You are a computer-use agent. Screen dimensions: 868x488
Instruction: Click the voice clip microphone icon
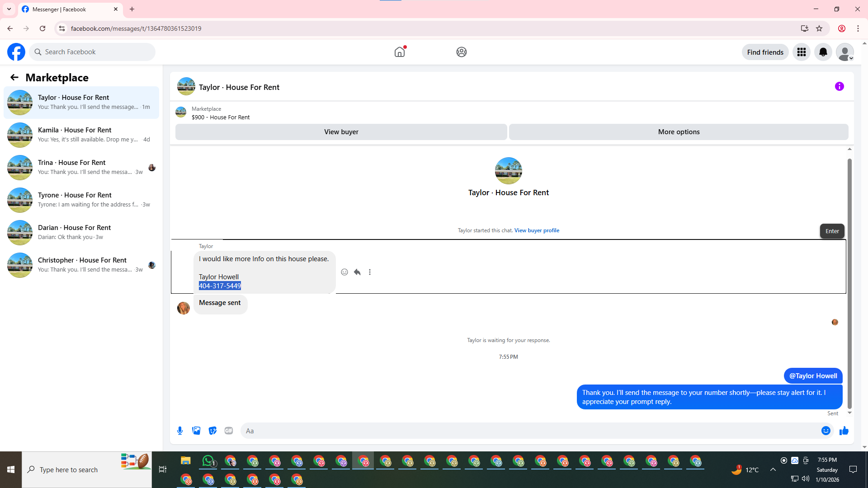180,431
